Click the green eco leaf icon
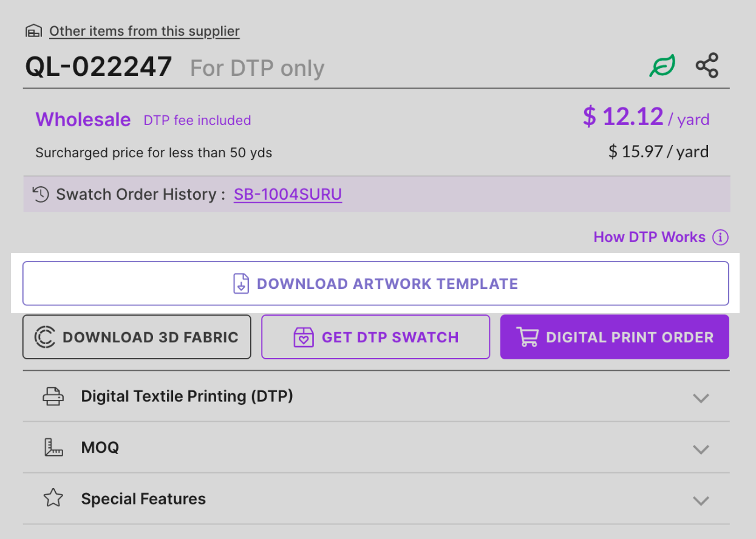Image resolution: width=756 pixels, height=539 pixels. tap(662, 66)
